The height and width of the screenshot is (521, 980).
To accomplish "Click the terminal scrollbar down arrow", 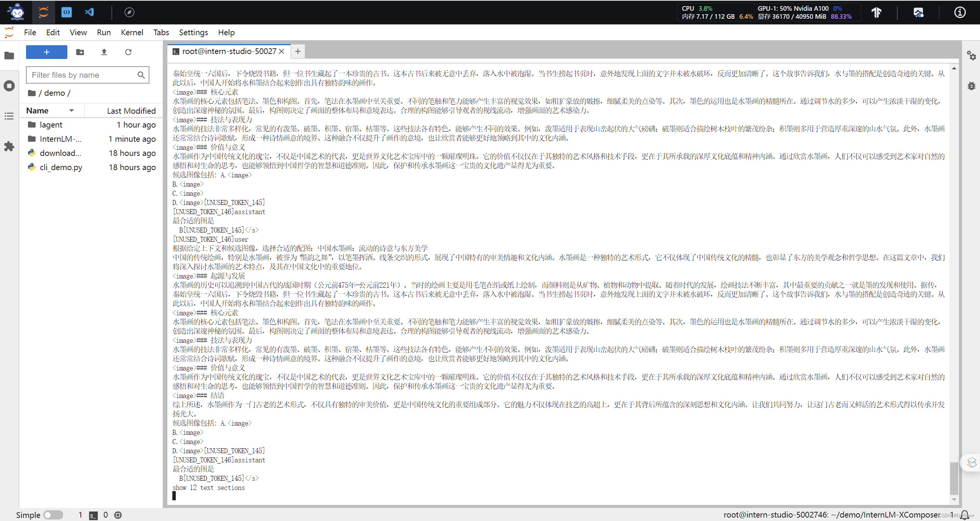I will click(954, 499).
